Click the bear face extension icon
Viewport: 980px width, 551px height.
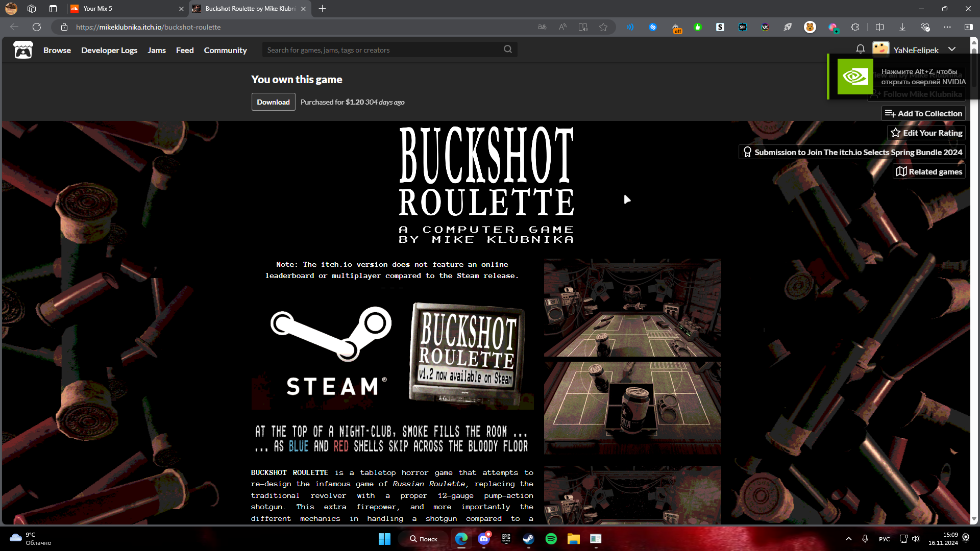pos(810,27)
